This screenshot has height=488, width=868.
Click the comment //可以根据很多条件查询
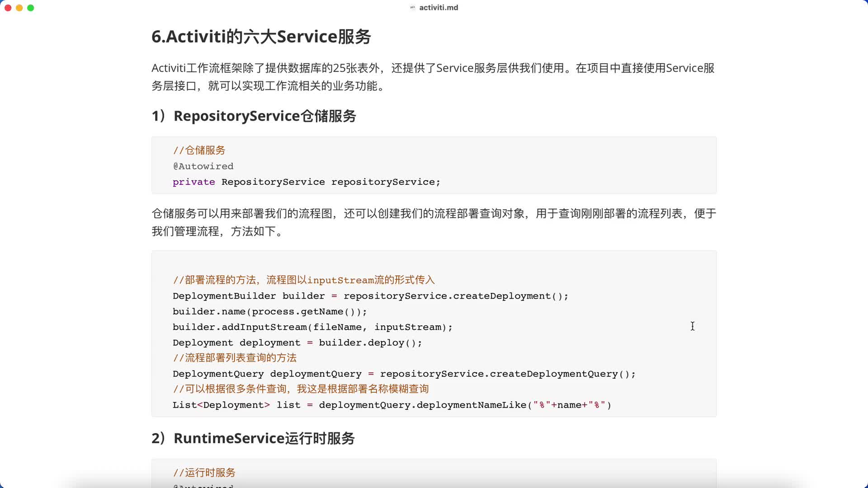click(301, 389)
